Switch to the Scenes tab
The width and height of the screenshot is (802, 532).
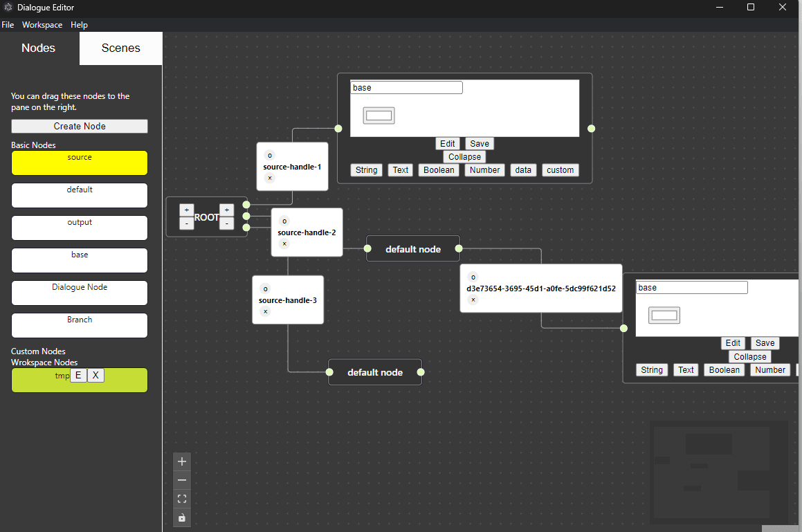tap(121, 48)
